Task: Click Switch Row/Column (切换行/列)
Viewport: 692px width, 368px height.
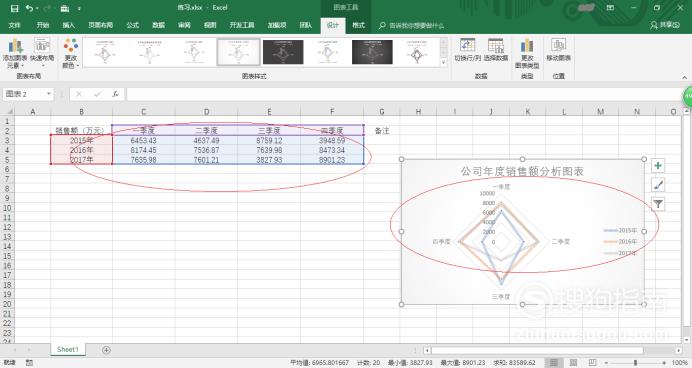Action: (468, 49)
